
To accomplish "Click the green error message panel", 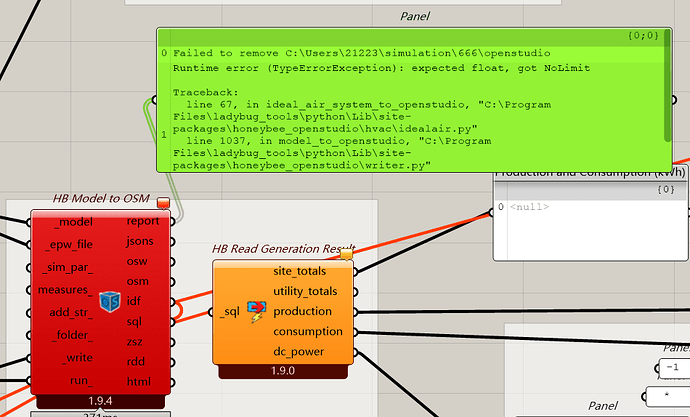I will pyautogui.click(x=400, y=100).
